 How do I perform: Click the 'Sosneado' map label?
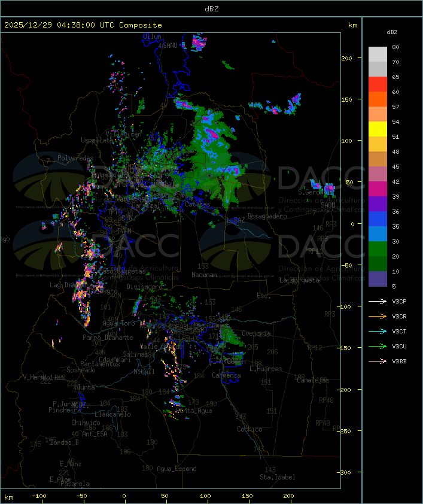click(81, 370)
